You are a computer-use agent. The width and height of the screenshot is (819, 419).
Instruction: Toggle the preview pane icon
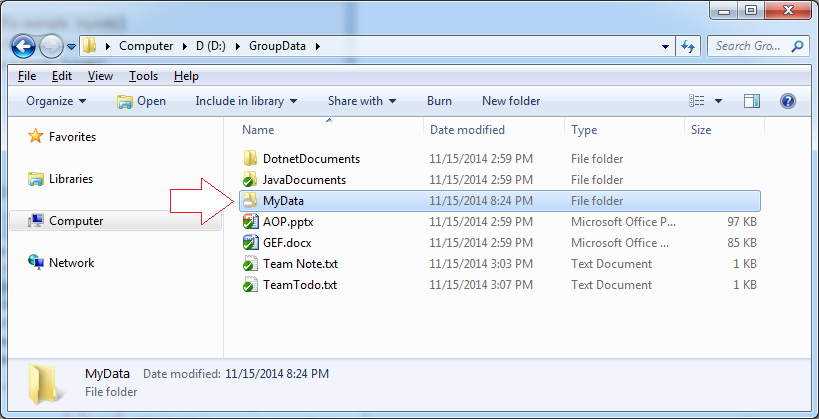coord(752,101)
